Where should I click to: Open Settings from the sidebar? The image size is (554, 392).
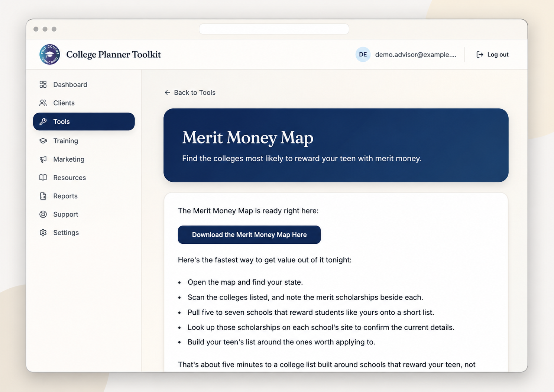[x=84, y=233]
